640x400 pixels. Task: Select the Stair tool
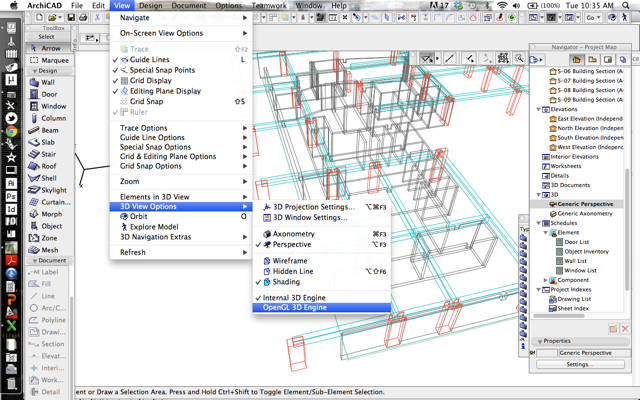pyautogui.click(x=49, y=154)
